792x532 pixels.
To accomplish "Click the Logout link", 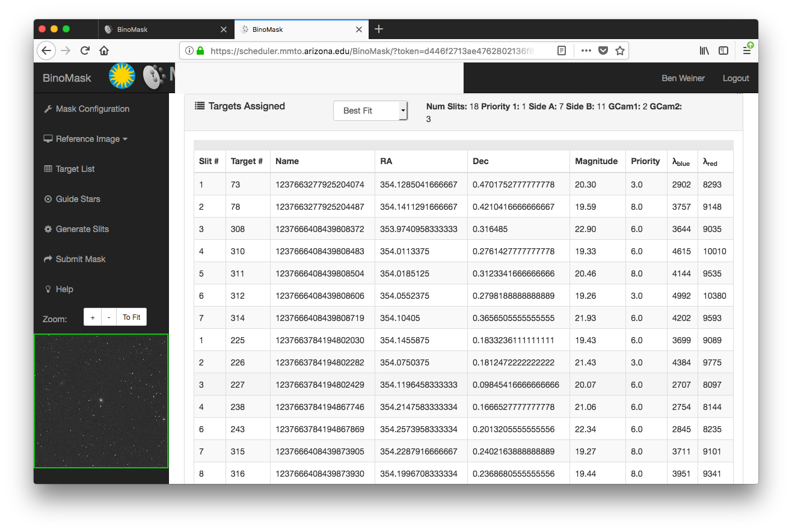I will (735, 78).
